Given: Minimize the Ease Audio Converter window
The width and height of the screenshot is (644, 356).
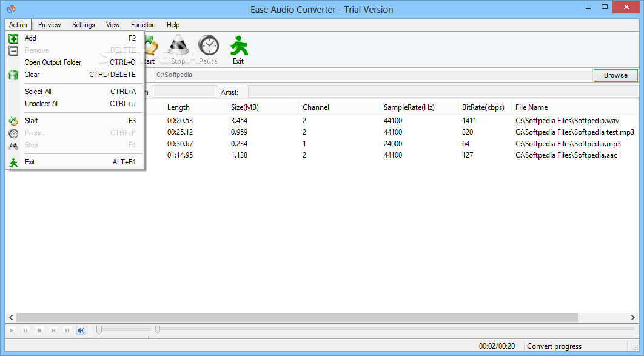Looking at the screenshot, I should [588, 7].
